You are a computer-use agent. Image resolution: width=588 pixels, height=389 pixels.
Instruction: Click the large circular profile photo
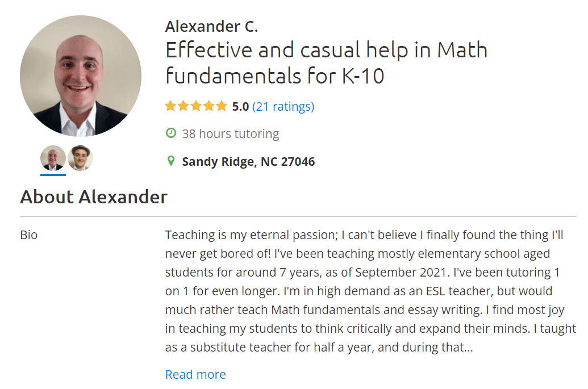pyautogui.click(x=81, y=76)
